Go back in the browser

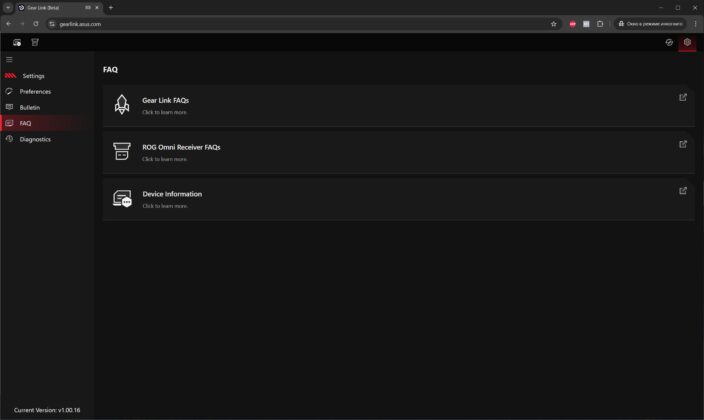tap(9, 24)
